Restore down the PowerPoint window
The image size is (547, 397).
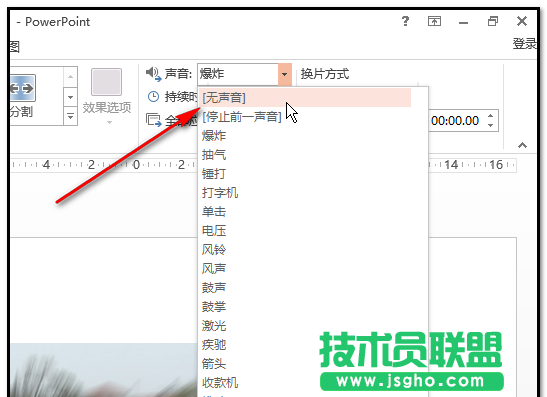493,21
